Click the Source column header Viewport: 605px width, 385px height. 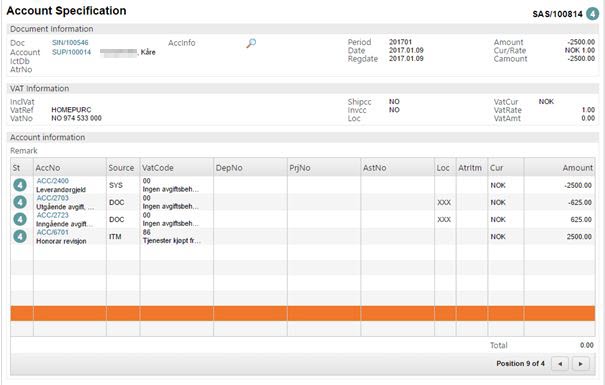123,168
